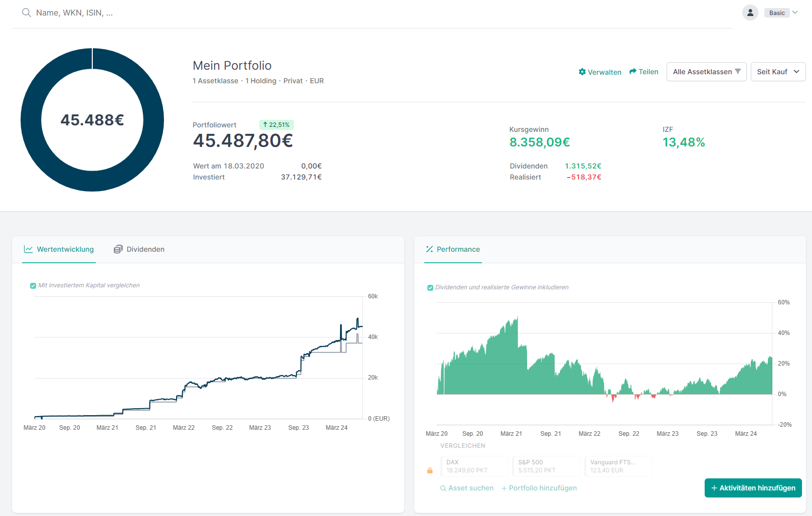Image resolution: width=812 pixels, height=516 pixels.
Task: Switch to the Dividenden tab
Action: coord(139,249)
